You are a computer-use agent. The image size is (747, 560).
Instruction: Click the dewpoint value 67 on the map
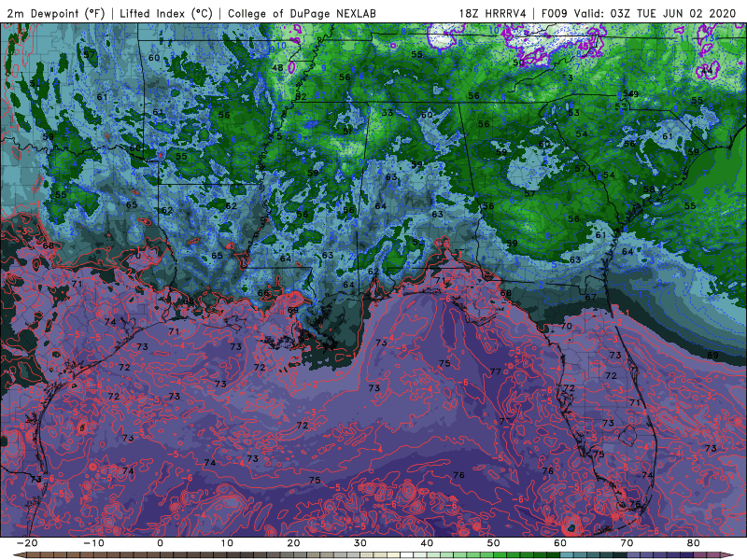point(591,297)
